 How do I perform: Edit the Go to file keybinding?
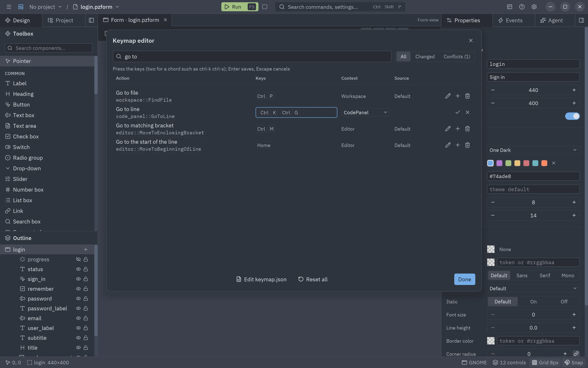point(448,96)
